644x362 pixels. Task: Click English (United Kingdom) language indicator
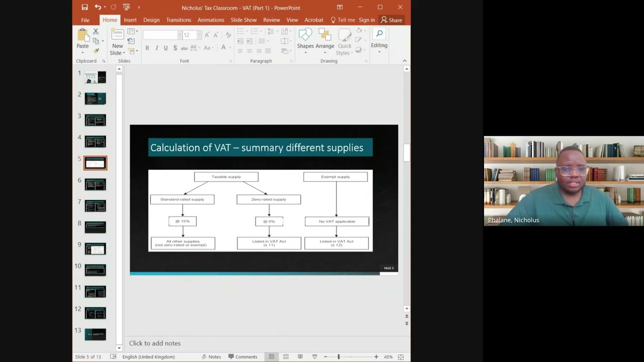click(x=148, y=356)
